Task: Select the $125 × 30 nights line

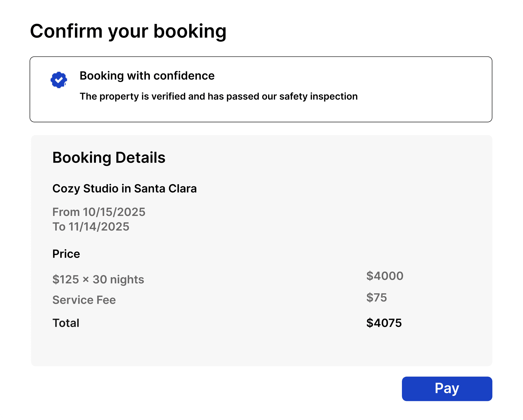Action: [x=98, y=279]
